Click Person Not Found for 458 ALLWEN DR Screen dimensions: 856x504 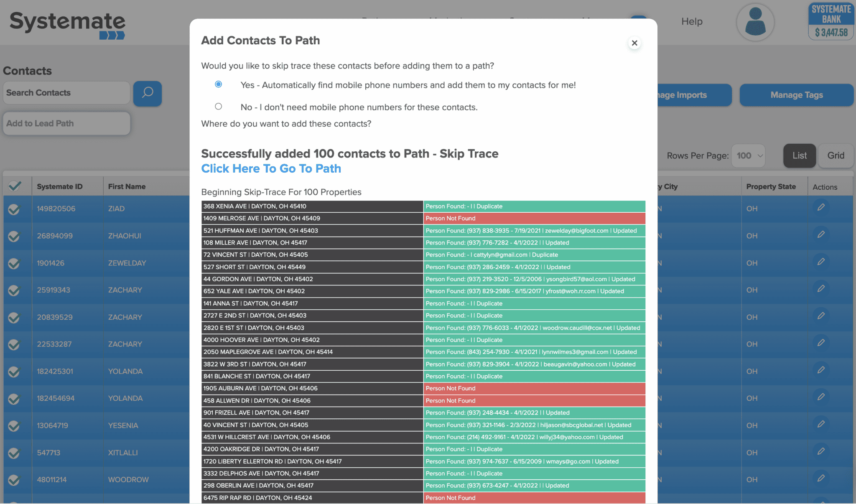[534, 400]
